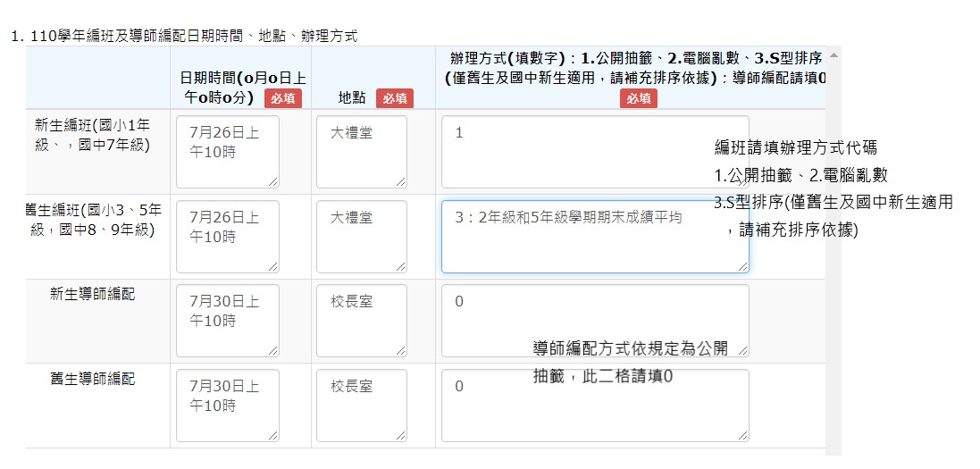Click the 舊生導師編配 date and time field
The image size is (980, 469).
[x=227, y=405]
